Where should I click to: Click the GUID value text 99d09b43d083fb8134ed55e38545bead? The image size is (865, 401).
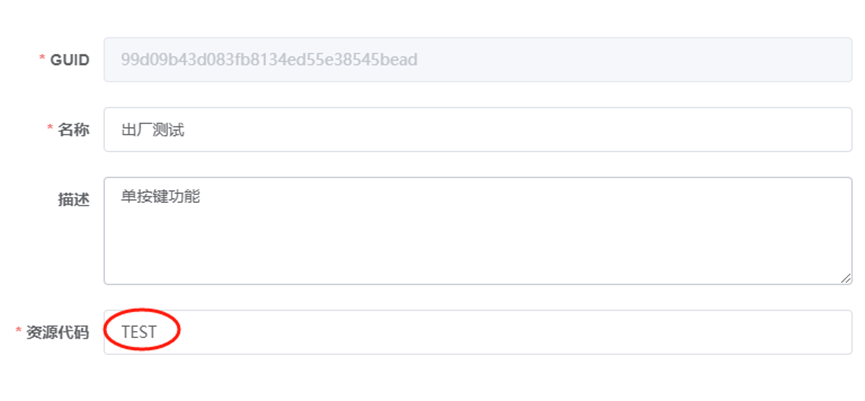click(x=269, y=60)
